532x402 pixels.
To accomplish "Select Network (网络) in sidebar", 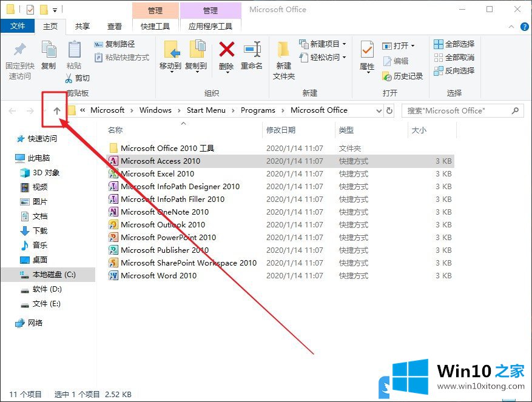I will 29,323.
